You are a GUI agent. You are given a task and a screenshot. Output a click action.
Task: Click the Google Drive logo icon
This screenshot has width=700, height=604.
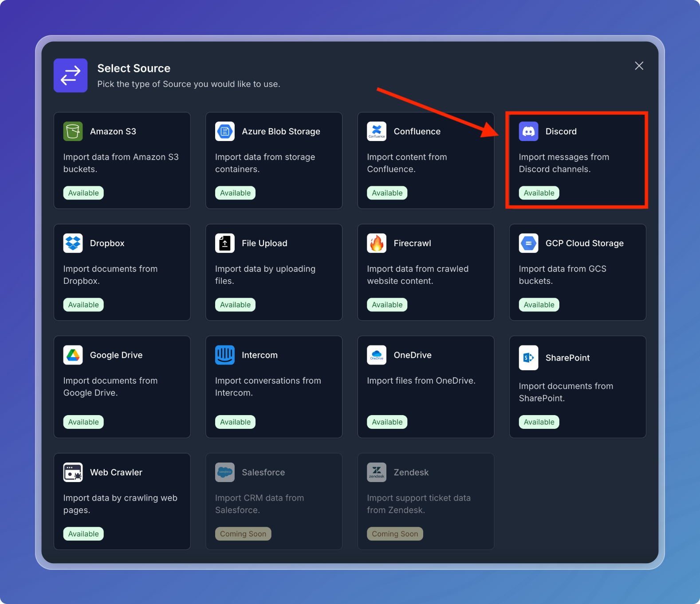click(x=73, y=355)
